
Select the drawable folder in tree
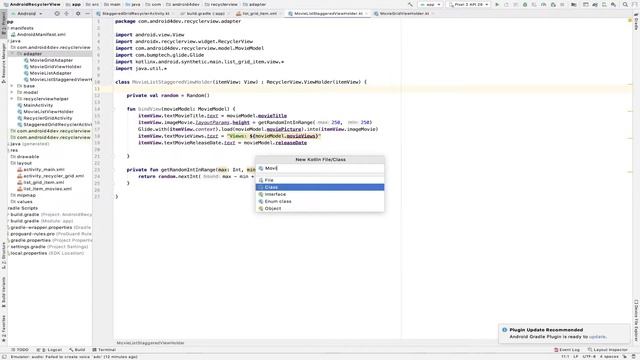coord(28,157)
